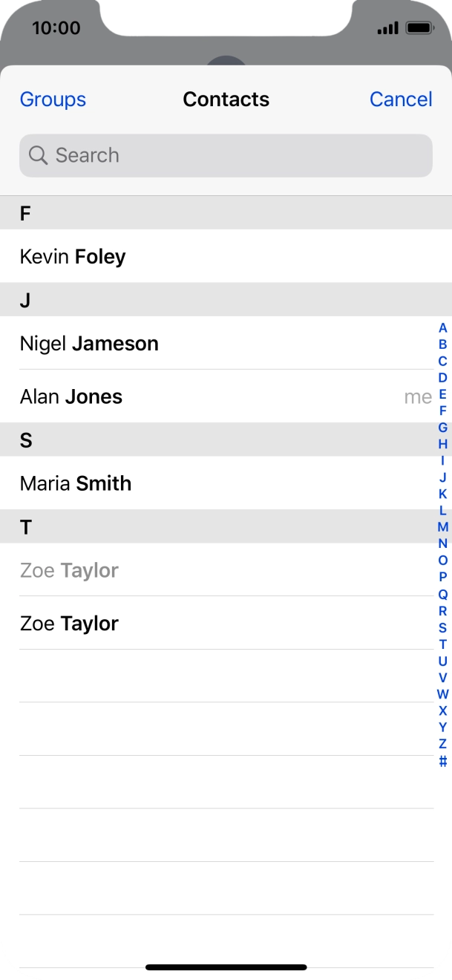452x980 pixels.
Task: Click the battery icon in status bar
Action: pyautogui.click(x=419, y=28)
